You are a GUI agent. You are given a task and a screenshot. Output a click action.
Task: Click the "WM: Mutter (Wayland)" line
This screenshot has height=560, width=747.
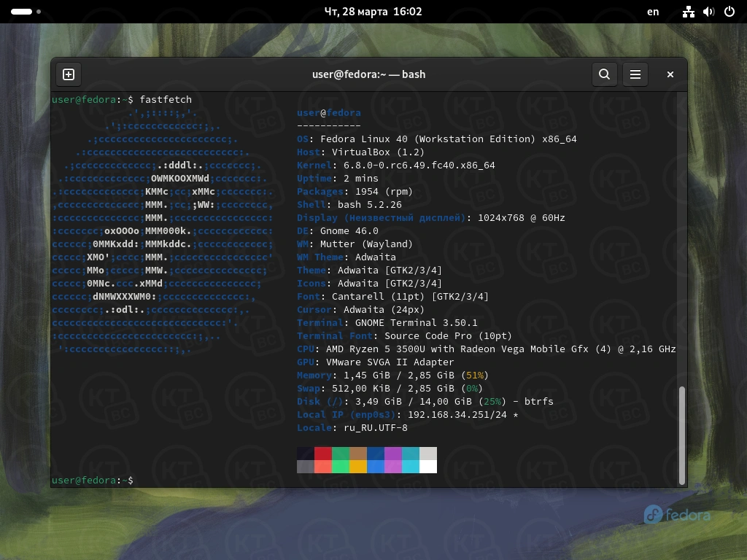pos(355,244)
